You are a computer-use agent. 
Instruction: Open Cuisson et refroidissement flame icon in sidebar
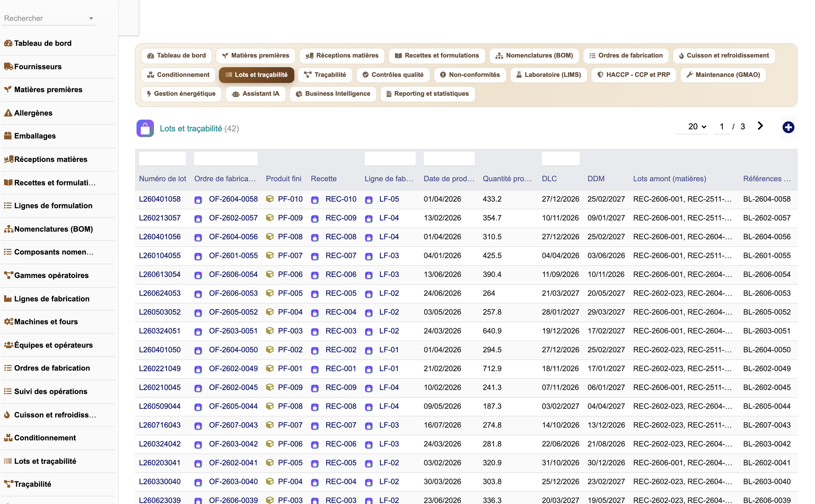coord(7,415)
